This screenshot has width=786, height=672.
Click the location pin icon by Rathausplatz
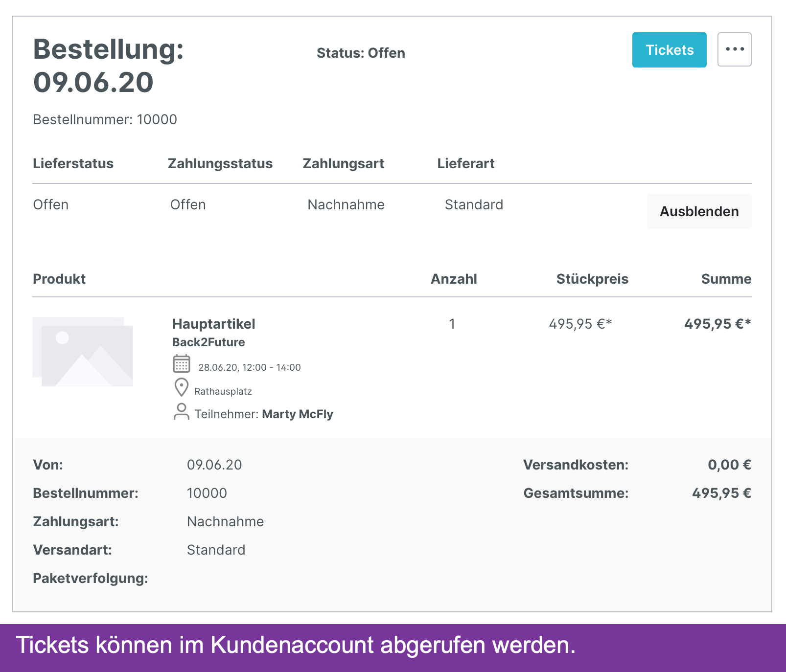point(182,387)
